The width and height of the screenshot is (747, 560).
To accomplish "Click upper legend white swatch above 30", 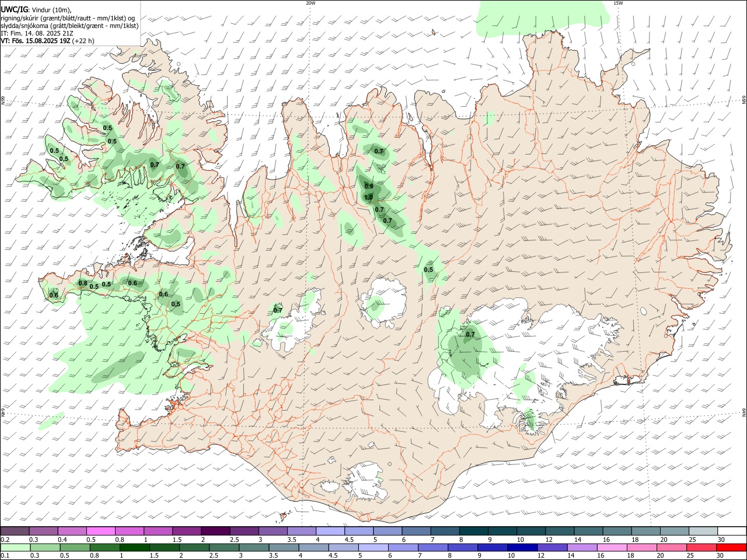I will (x=731, y=531).
